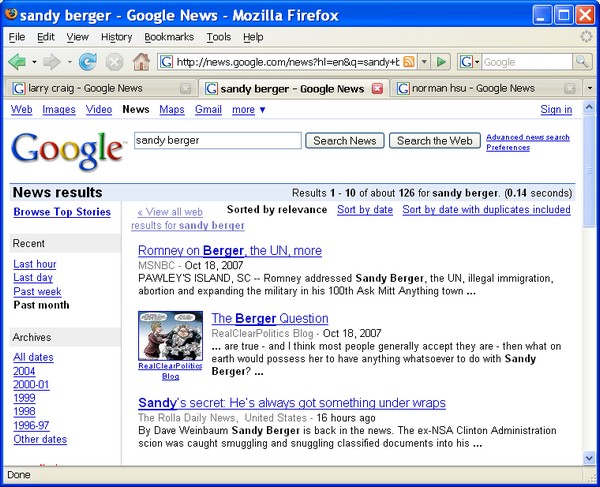The height and width of the screenshot is (487, 600).
Task: Click the Firefox activity throbber icon
Action: click(586, 37)
